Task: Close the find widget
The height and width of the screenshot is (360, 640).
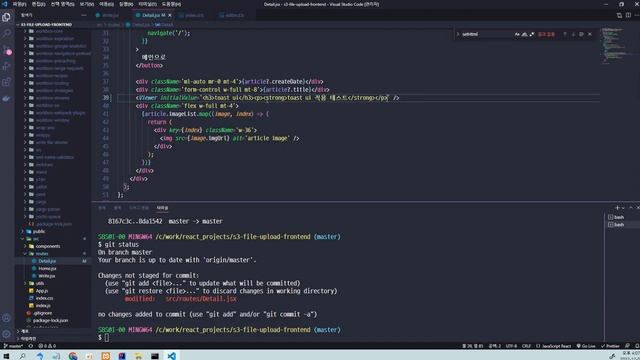Action: 589,34
